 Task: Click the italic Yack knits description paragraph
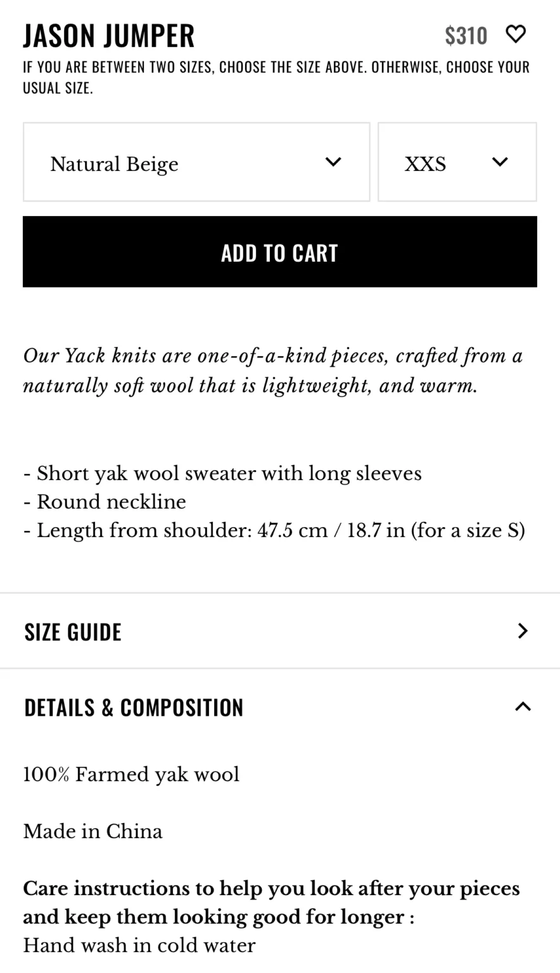[x=273, y=371]
